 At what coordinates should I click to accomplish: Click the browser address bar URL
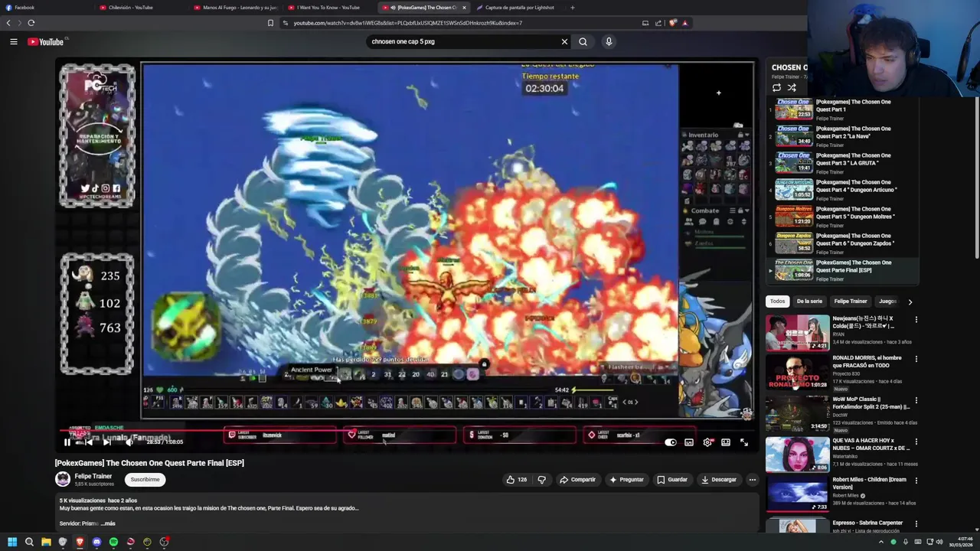point(407,23)
